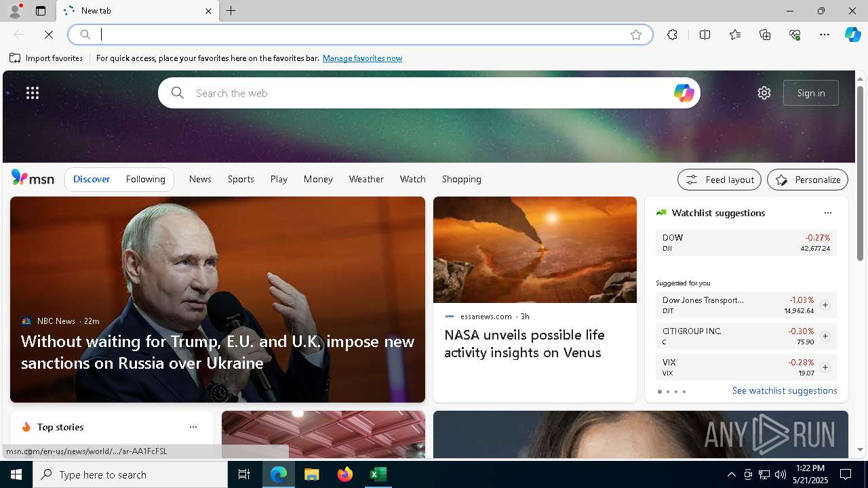The image size is (868, 488).
Task: Open the Sports section
Action: [241, 179]
